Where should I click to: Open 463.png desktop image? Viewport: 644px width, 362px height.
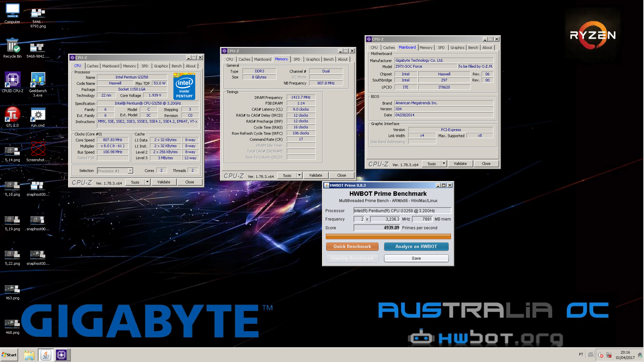point(12,292)
